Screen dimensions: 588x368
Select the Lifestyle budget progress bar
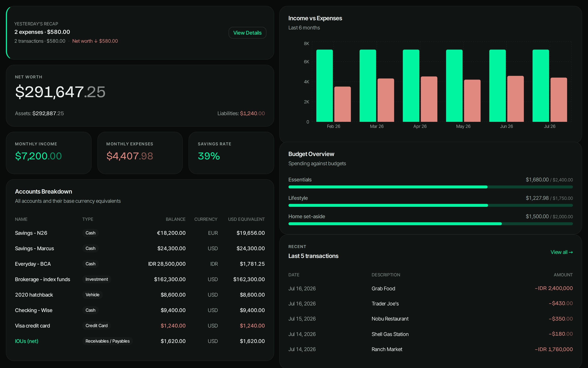(430, 205)
